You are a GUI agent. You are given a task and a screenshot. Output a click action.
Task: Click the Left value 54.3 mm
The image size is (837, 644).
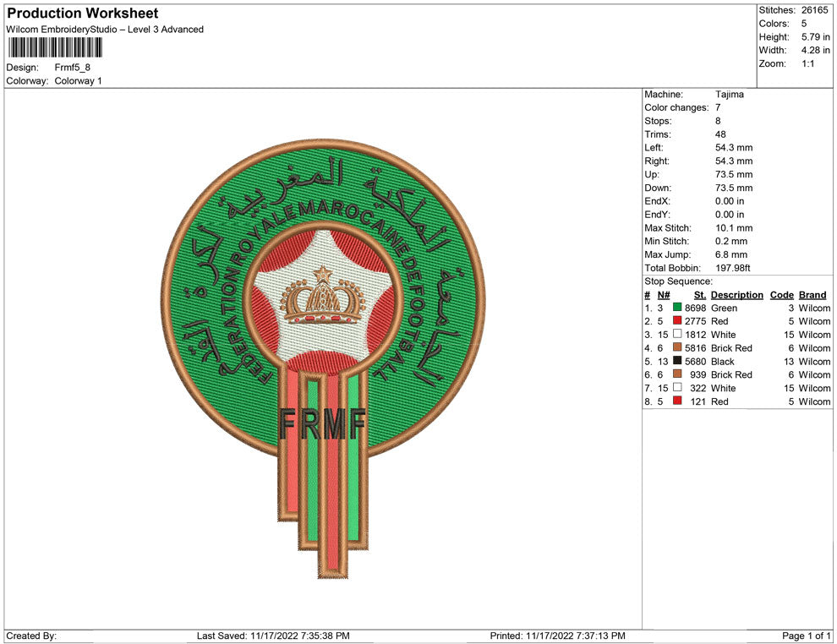coord(734,147)
